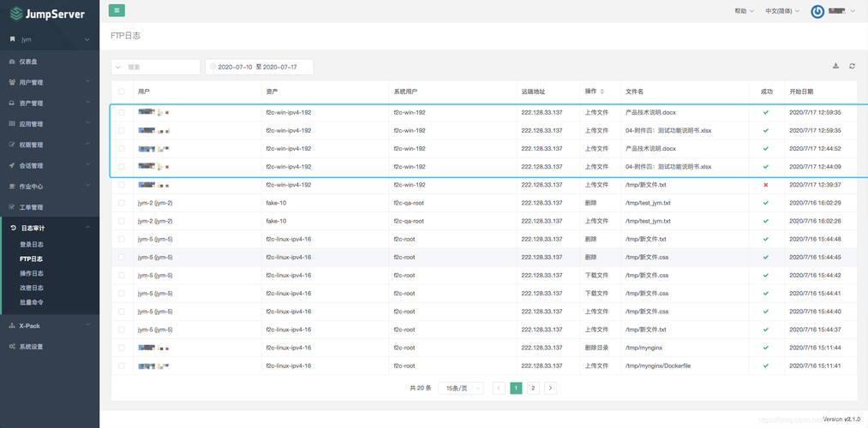Expand the 应用管理 menu
868x428 pixels.
pyautogui.click(x=50, y=124)
